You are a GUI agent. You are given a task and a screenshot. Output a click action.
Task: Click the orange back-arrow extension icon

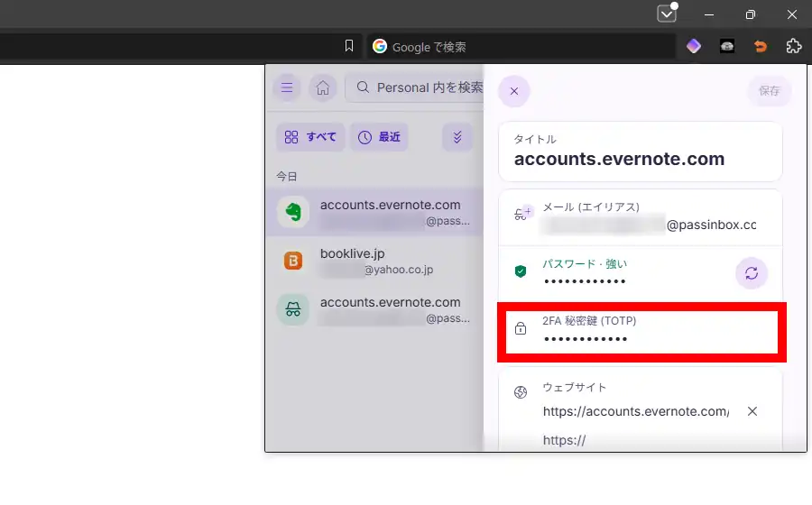760,46
